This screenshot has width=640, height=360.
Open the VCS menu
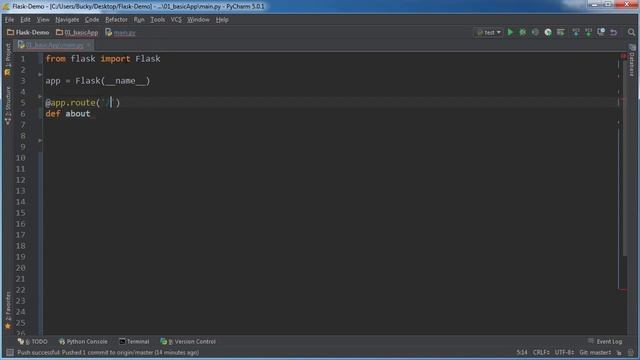click(176, 20)
